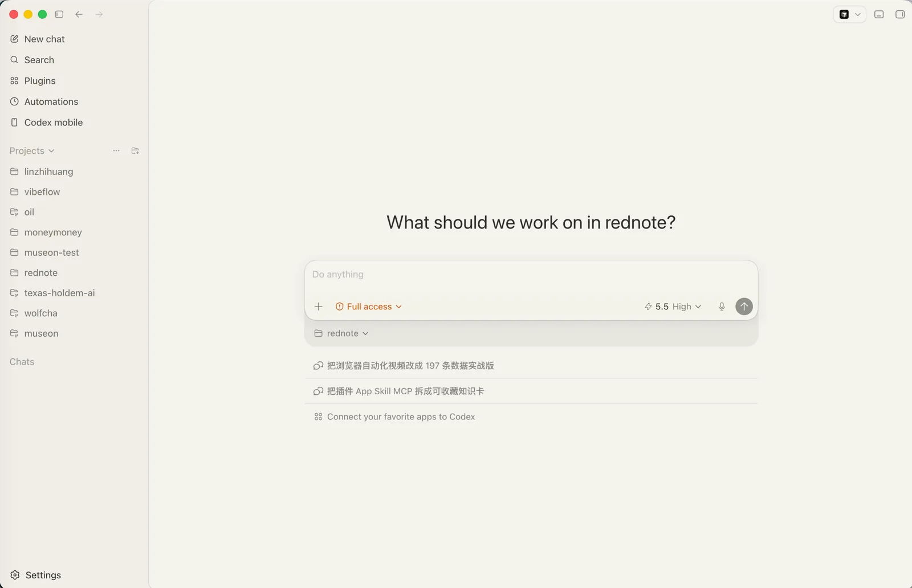
Task: Open Search in the sidebar
Action: tap(73, 60)
